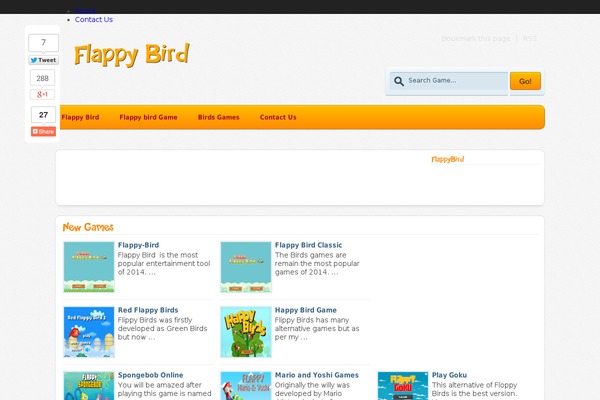Open the Mario and Yoshi Games link
The height and width of the screenshot is (400, 600).
[317, 375]
